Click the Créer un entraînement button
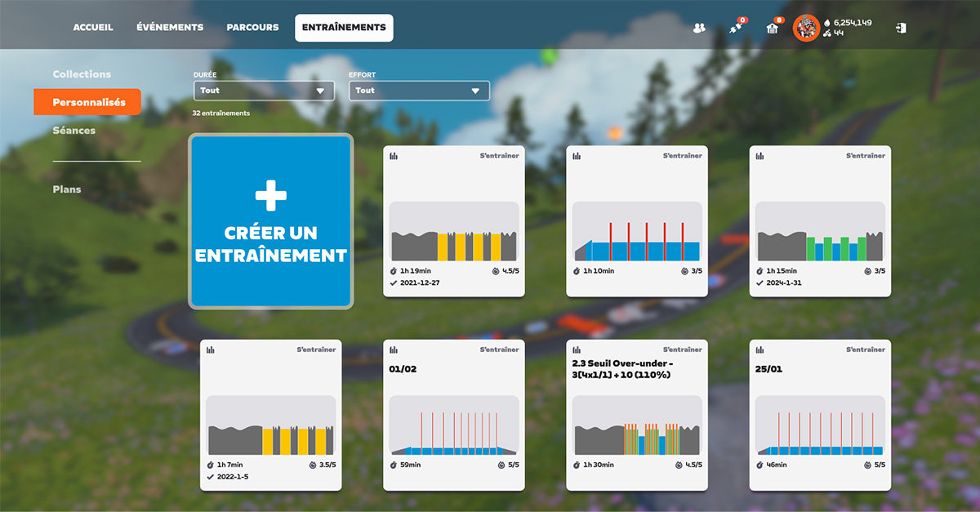This screenshot has width=980, height=512. tap(271, 221)
